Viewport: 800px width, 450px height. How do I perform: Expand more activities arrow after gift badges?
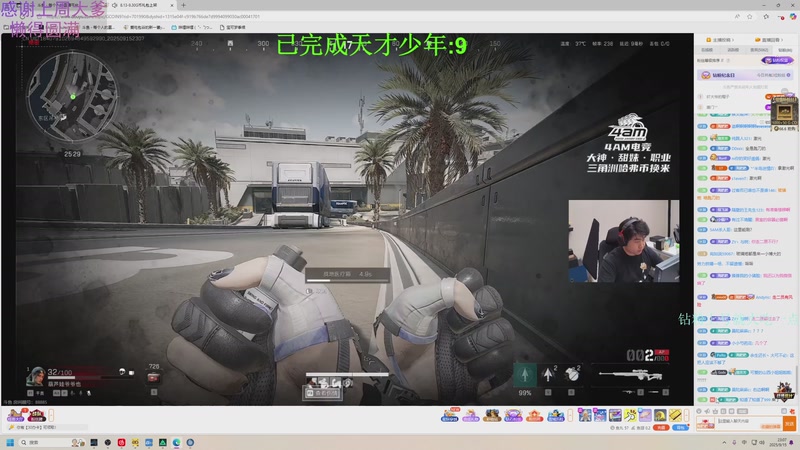[x=570, y=416]
